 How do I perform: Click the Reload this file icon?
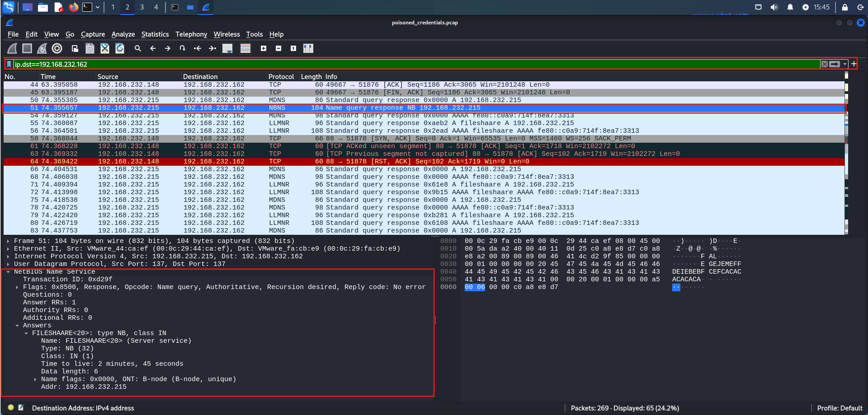(120, 48)
